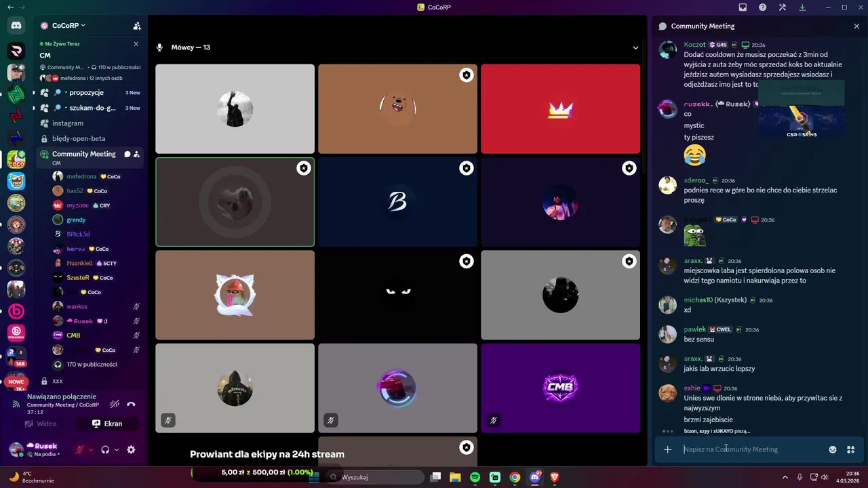
Task: Show hidden system tray icons chevron
Action: (x=785, y=477)
